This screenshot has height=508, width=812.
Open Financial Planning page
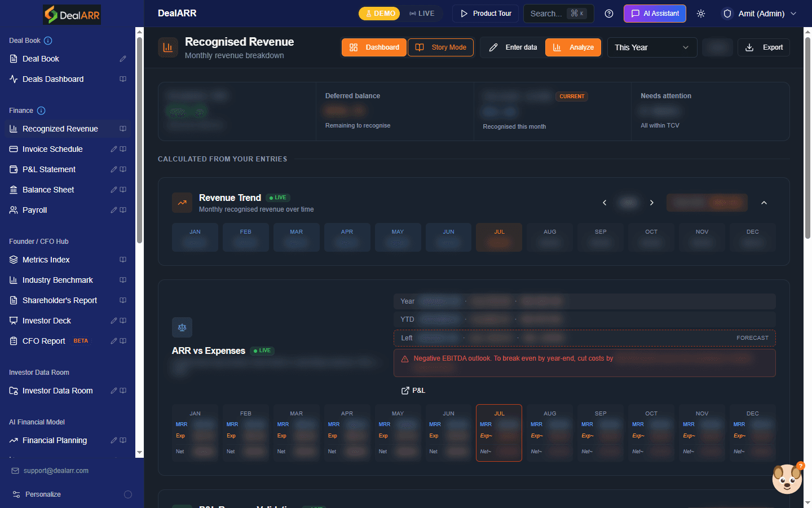pos(55,440)
